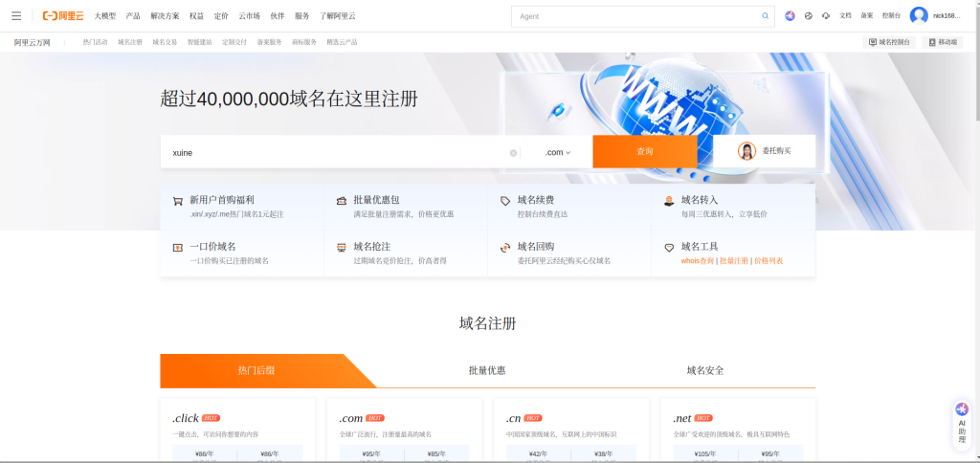Open the purple AI assistant icon in header
The height and width of the screenshot is (463, 980).
(790, 16)
